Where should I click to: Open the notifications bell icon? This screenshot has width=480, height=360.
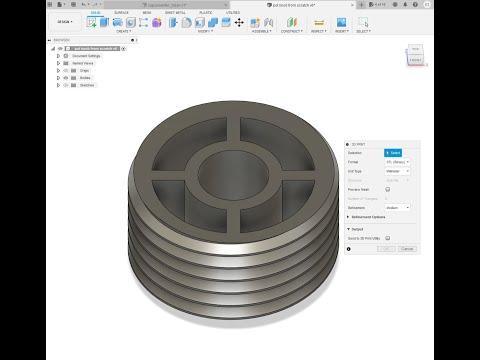(x=405, y=5)
